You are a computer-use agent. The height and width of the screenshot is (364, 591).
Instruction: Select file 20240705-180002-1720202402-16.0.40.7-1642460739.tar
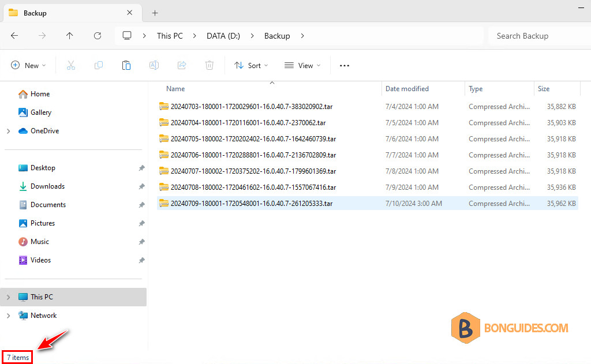click(x=368, y=138)
